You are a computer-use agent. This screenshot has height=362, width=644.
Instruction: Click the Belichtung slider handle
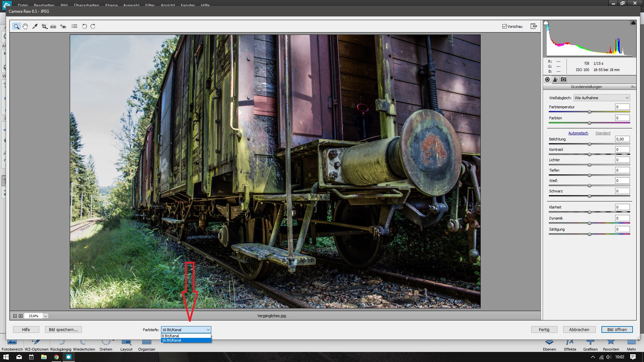[x=589, y=144]
